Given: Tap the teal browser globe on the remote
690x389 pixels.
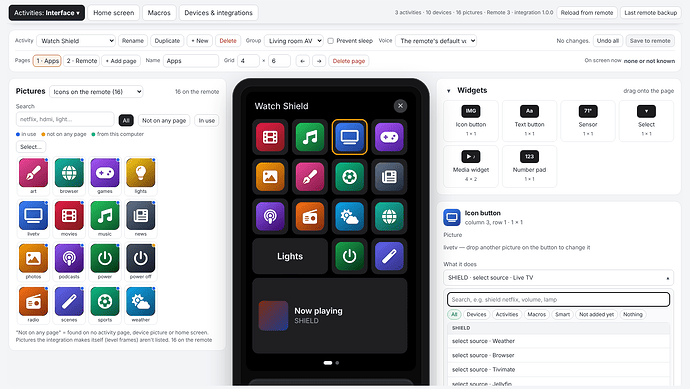Looking at the screenshot, I should (389, 216).
